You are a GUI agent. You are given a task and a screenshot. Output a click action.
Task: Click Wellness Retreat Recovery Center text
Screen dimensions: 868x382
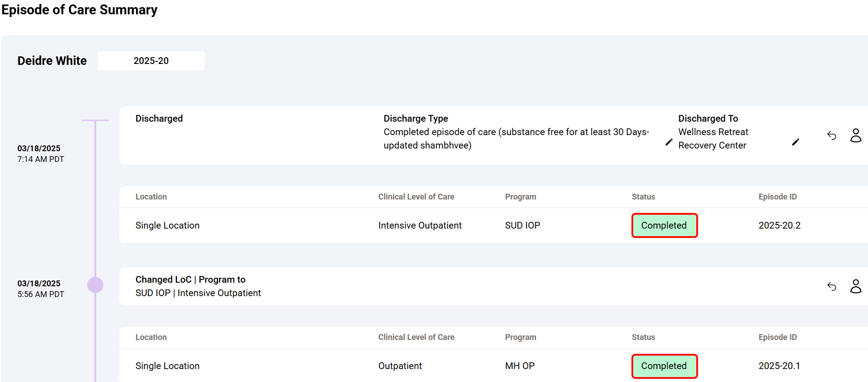pos(713,139)
